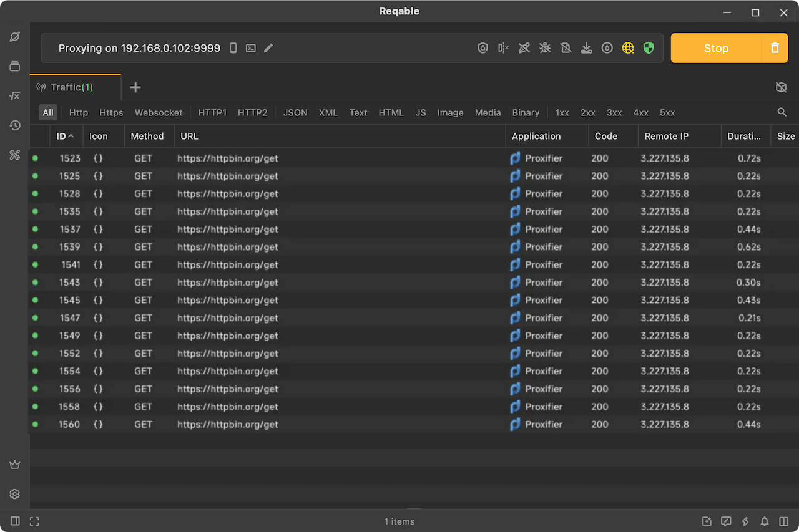Viewport: 799px width, 532px height.
Task: Filter by 5xx status codes
Action: coord(668,113)
